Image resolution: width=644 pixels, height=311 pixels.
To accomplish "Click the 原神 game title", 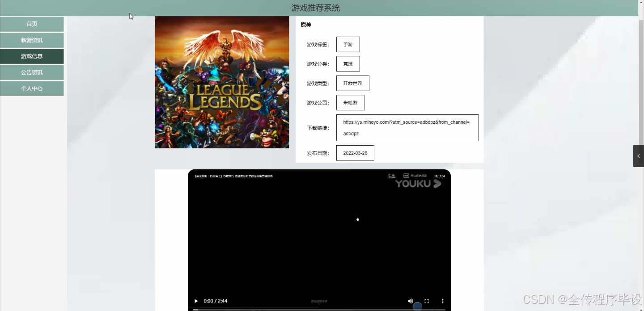I will click(306, 25).
